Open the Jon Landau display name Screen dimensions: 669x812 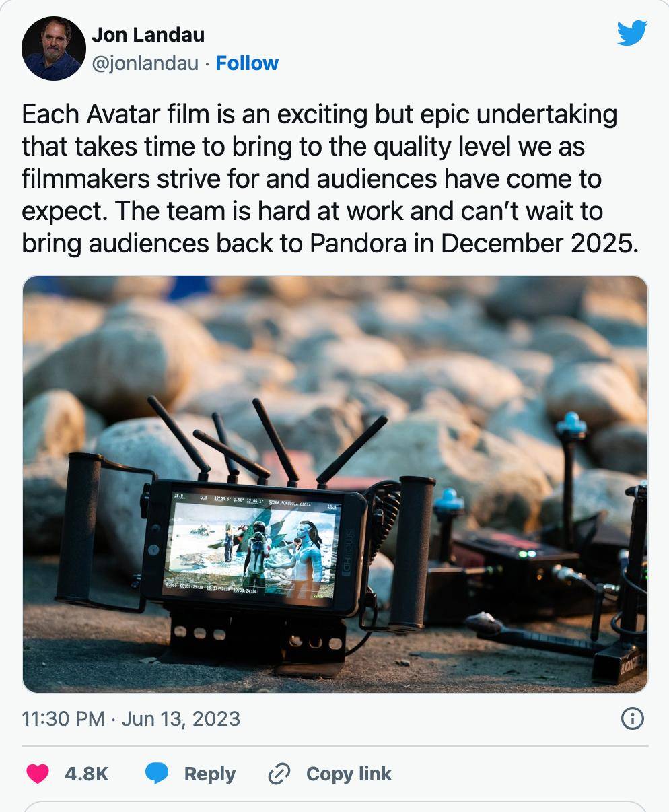click(x=147, y=34)
